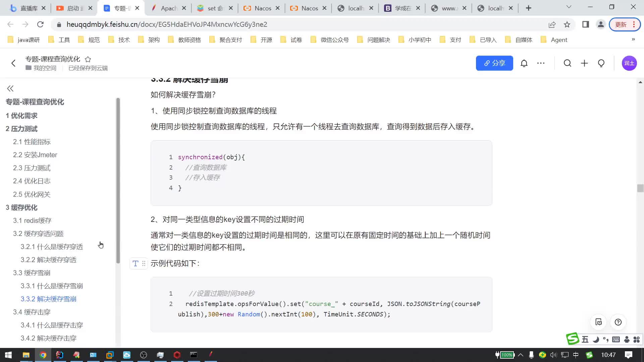The image size is (644, 362).
Task: Open the volume control in system tray
Action: coord(553,355)
